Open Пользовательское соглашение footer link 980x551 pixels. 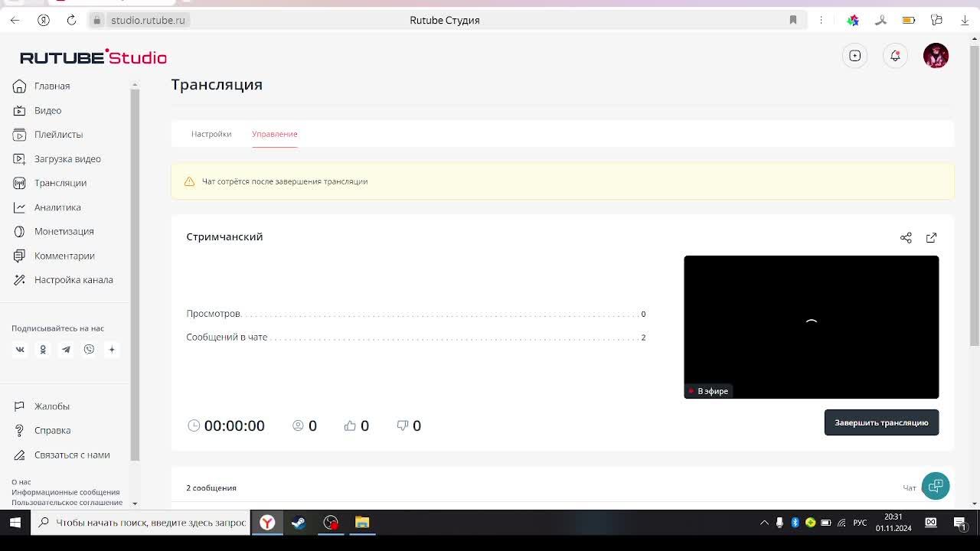67,502
